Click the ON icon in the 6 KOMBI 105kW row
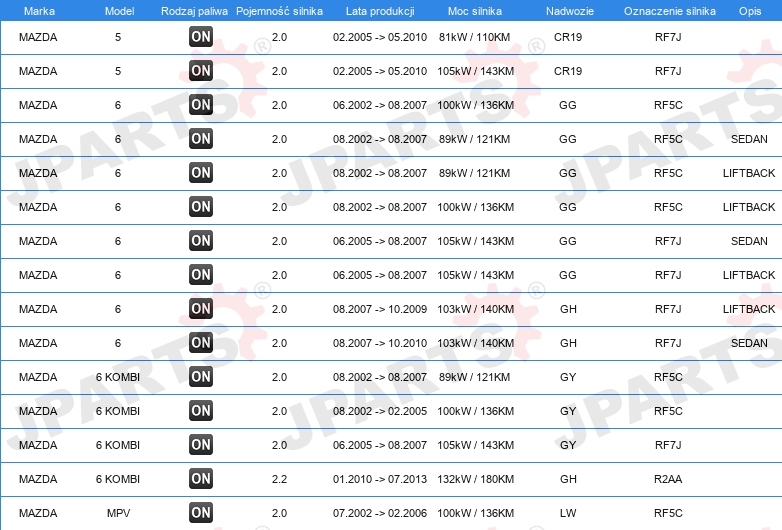Screen dimensions: 782x530 201,445
